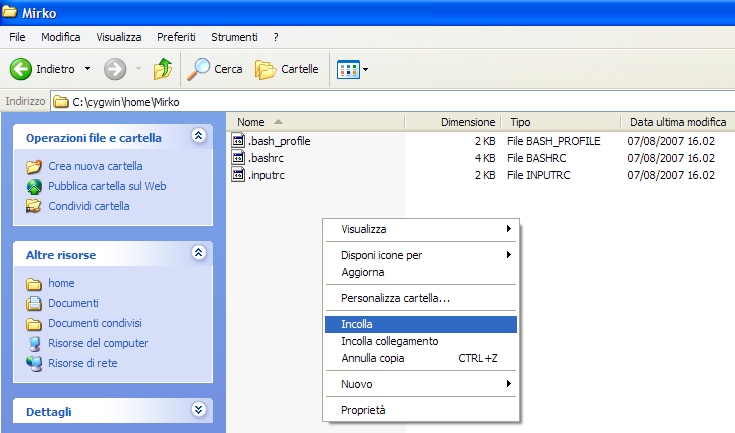This screenshot has width=735, height=433.
Task: Choose Annulla copia in context menu
Action: pyautogui.click(x=421, y=358)
